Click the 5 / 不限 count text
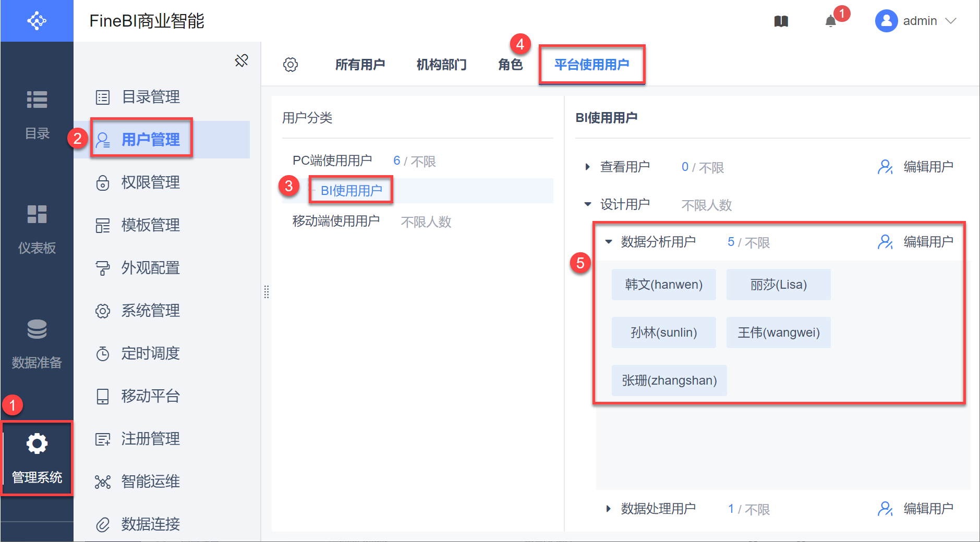The height and width of the screenshot is (542, 980). pyautogui.click(x=749, y=242)
